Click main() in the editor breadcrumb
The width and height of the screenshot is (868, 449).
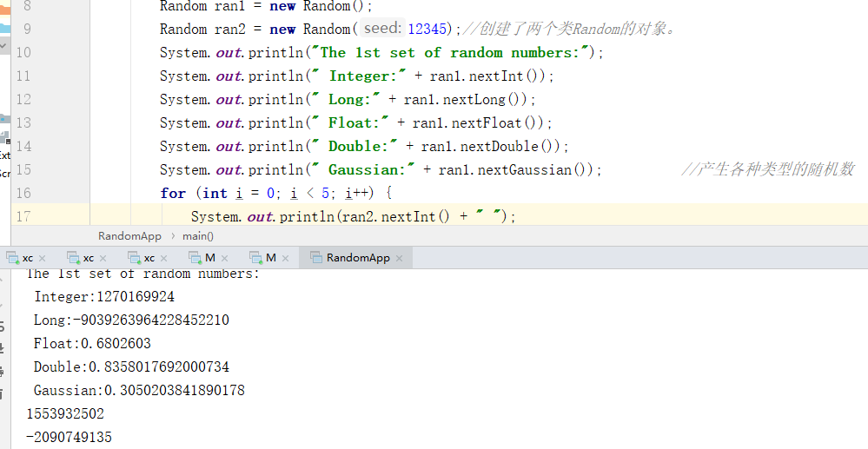[198, 236]
